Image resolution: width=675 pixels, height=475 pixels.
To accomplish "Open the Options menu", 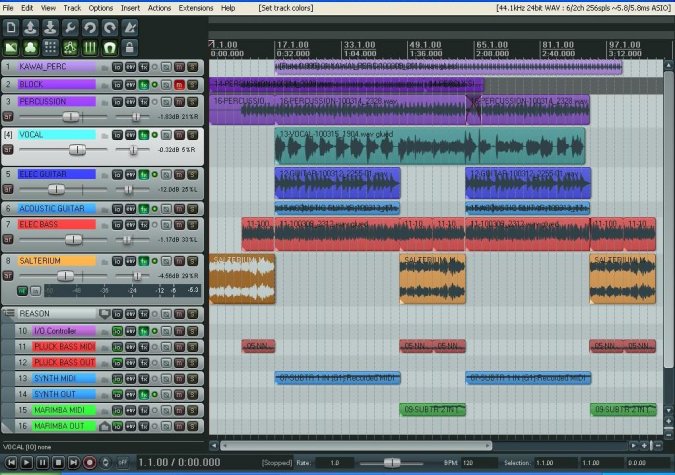I will click(100, 8).
